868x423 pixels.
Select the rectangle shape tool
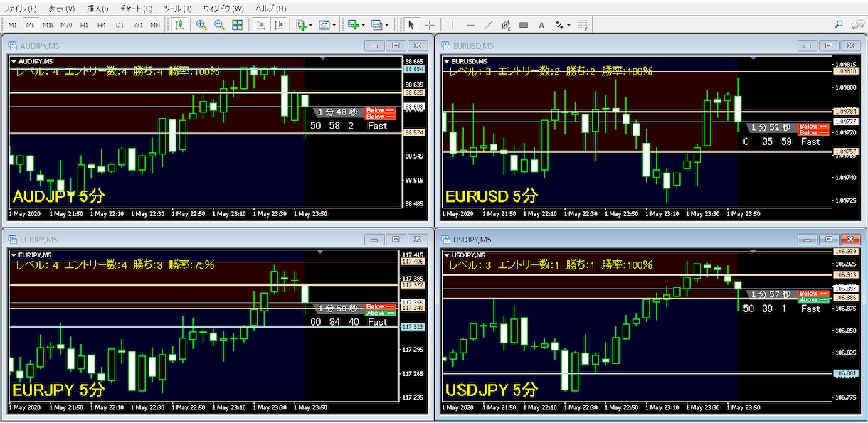tap(524, 25)
